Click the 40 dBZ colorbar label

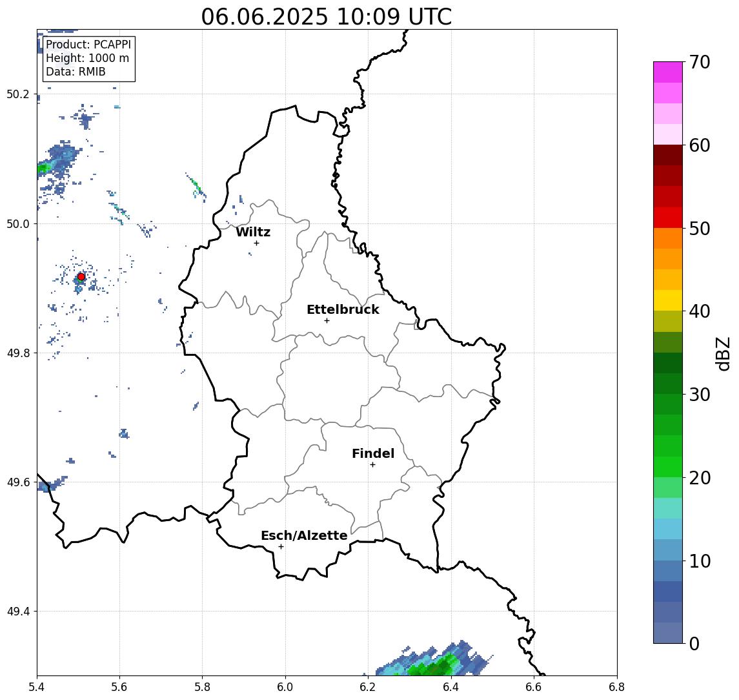(x=700, y=311)
